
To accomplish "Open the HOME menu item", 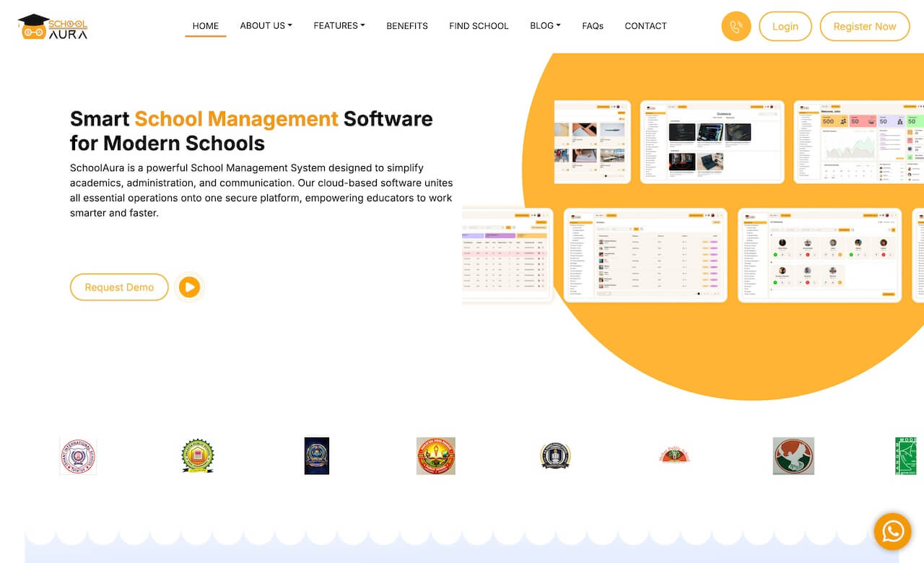I will pos(206,26).
